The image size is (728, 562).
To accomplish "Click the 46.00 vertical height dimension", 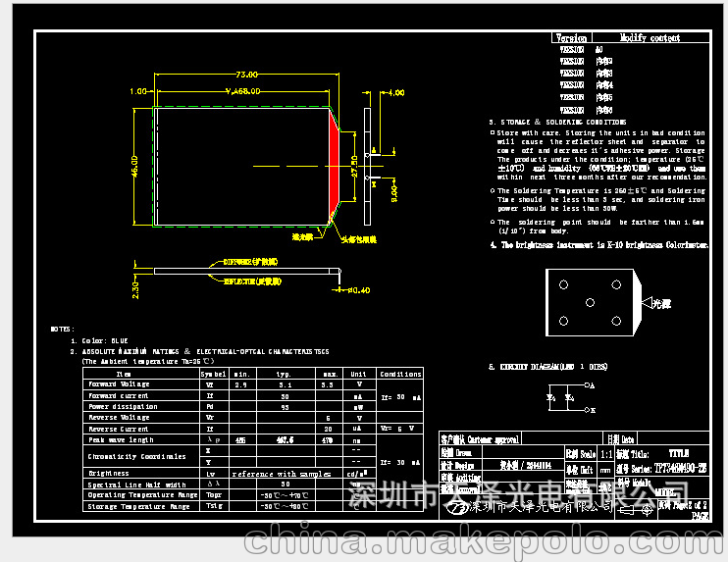I will click(134, 166).
